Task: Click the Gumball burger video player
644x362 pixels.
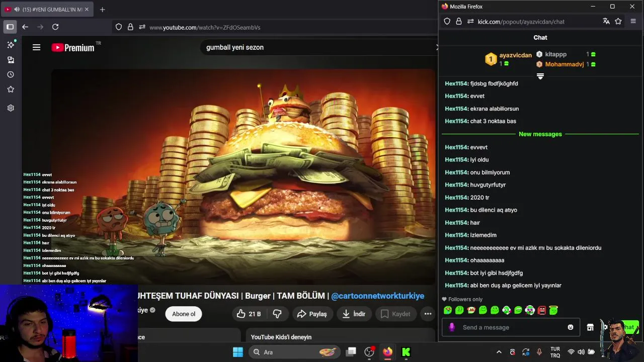Action: click(x=244, y=176)
